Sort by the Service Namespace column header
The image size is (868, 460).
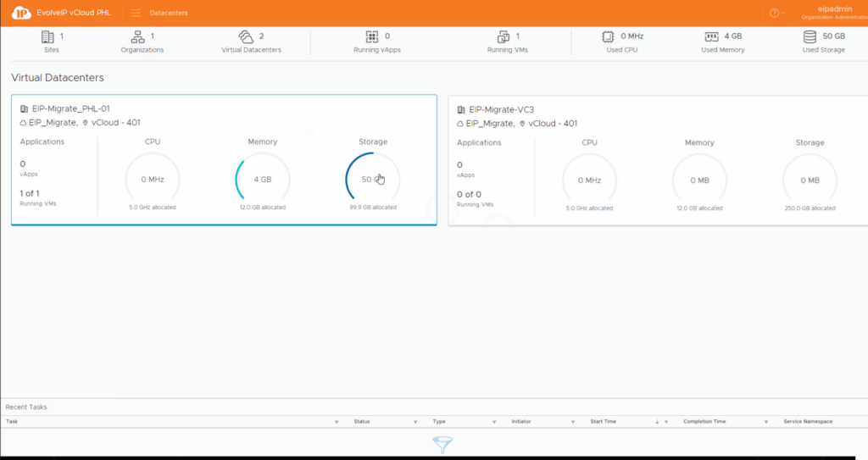808,421
